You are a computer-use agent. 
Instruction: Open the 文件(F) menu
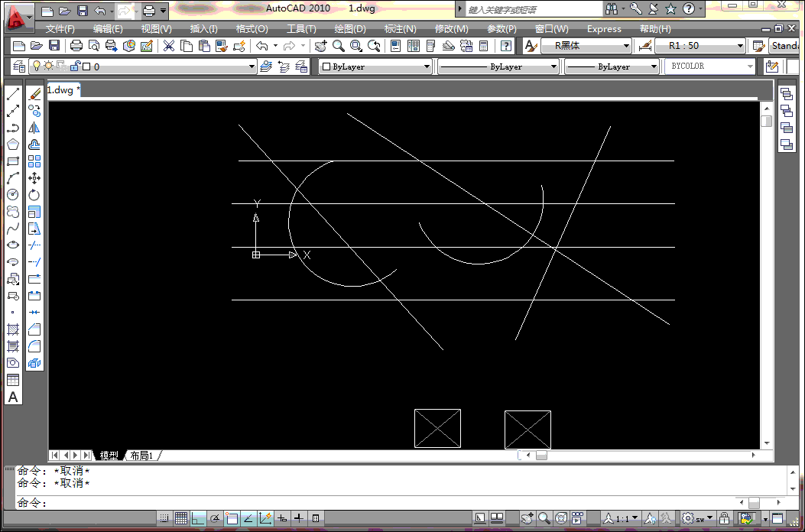coord(60,29)
